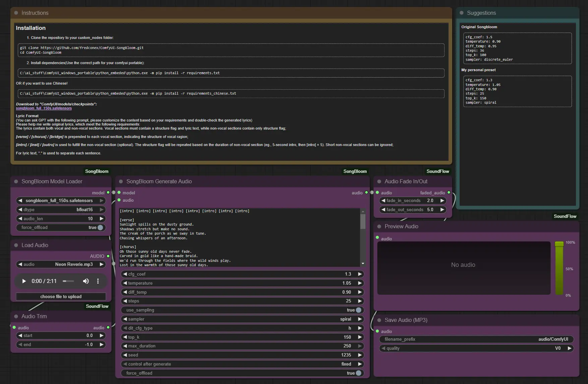This screenshot has height=384, width=588.
Task: Collapse the Suggestions node using its dot
Action: coord(462,13)
